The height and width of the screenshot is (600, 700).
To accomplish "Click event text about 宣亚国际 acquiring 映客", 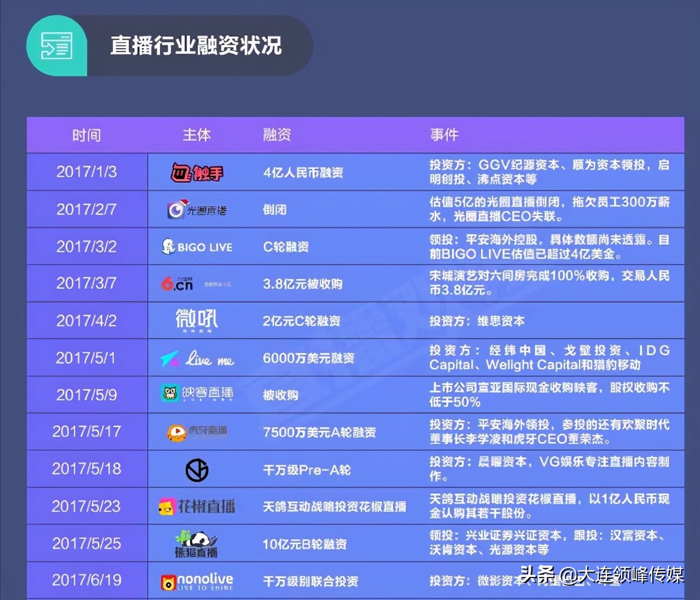I will click(x=549, y=395).
